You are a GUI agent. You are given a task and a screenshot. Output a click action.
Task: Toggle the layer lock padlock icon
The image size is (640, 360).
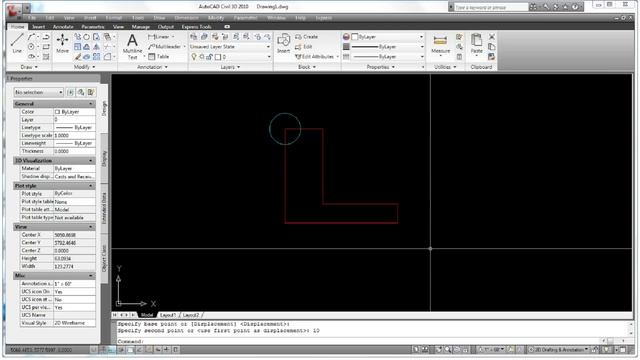209,57
